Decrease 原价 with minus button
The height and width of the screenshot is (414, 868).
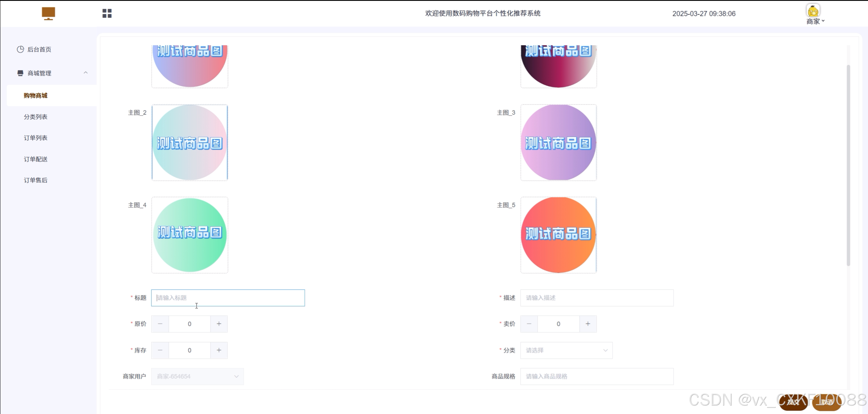tap(160, 324)
